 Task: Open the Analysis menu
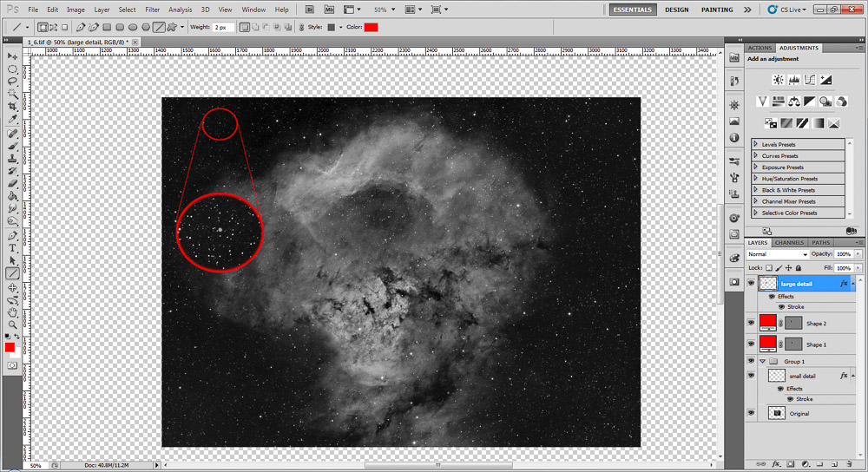180,10
